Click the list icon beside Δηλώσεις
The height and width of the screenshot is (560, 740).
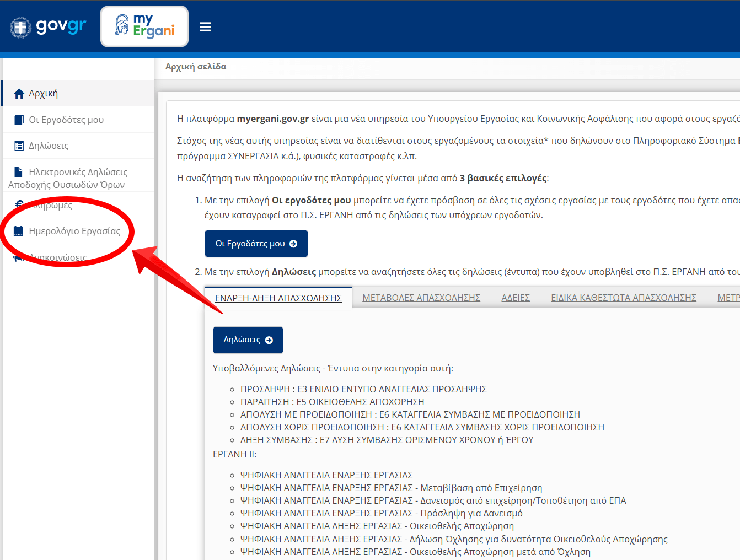pyautogui.click(x=19, y=146)
